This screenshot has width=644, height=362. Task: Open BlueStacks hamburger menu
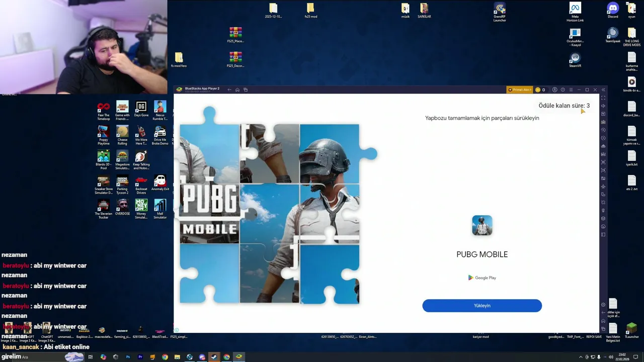click(x=571, y=90)
